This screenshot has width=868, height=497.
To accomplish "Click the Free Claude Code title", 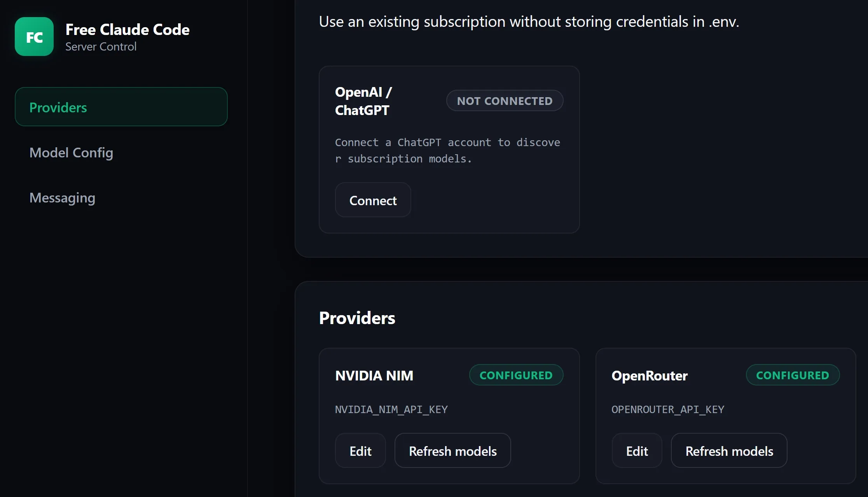I will [127, 30].
